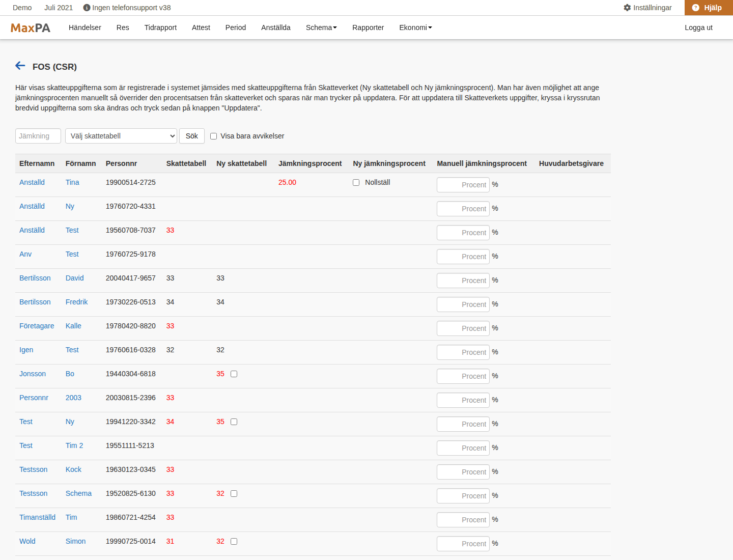Click the Jämkning search field
This screenshot has width=733, height=560.
(38, 136)
